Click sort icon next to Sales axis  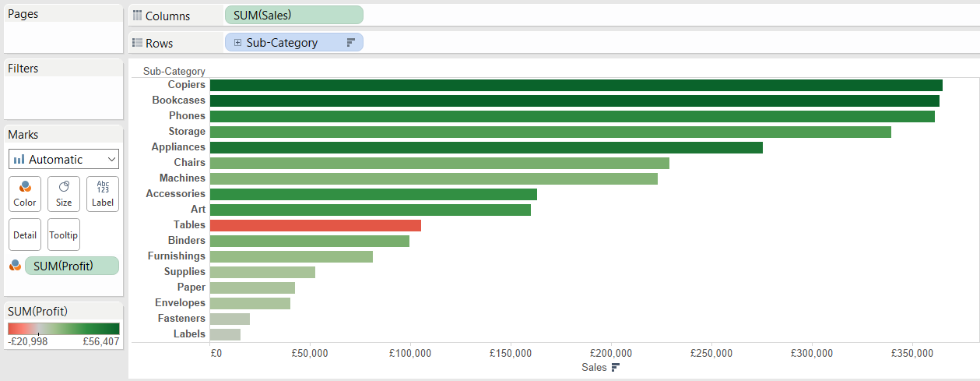coord(615,367)
